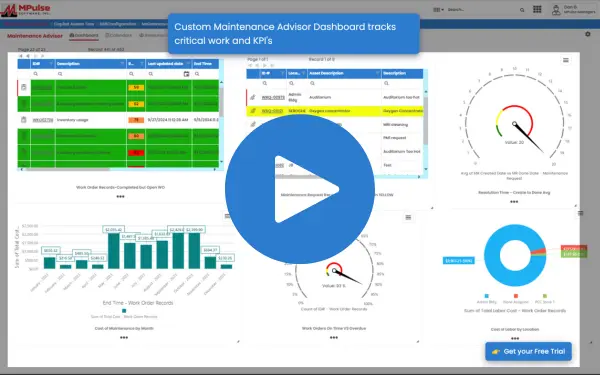
Task: Click the search magnifier in top bar
Action: pyautogui.click(x=522, y=10)
